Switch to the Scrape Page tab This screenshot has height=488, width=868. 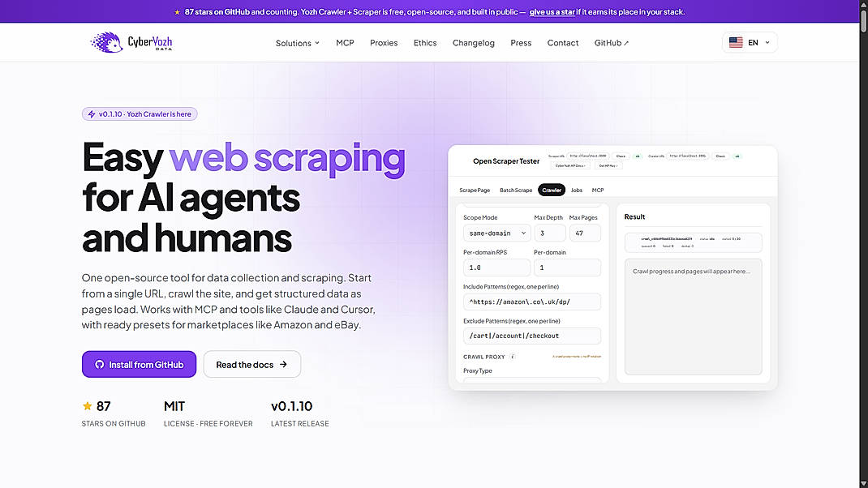click(x=475, y=190)
